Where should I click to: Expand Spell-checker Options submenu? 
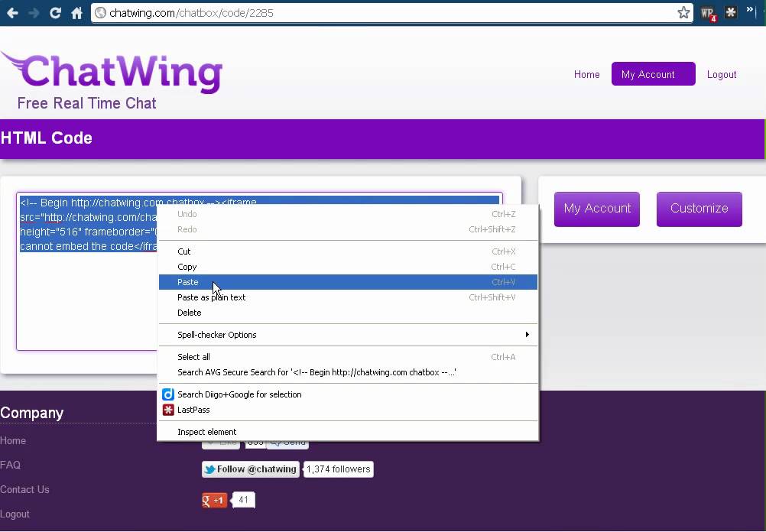(348, 335)
